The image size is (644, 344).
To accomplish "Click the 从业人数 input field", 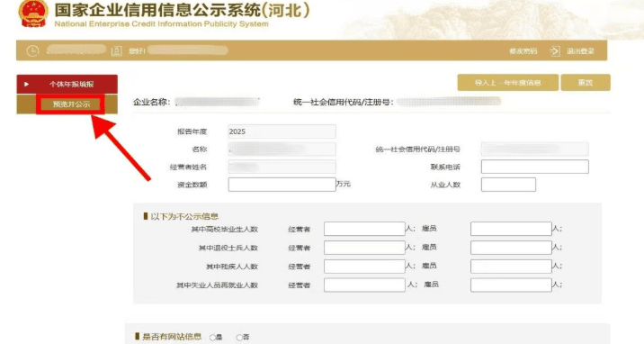I will [x=508, y=185].
